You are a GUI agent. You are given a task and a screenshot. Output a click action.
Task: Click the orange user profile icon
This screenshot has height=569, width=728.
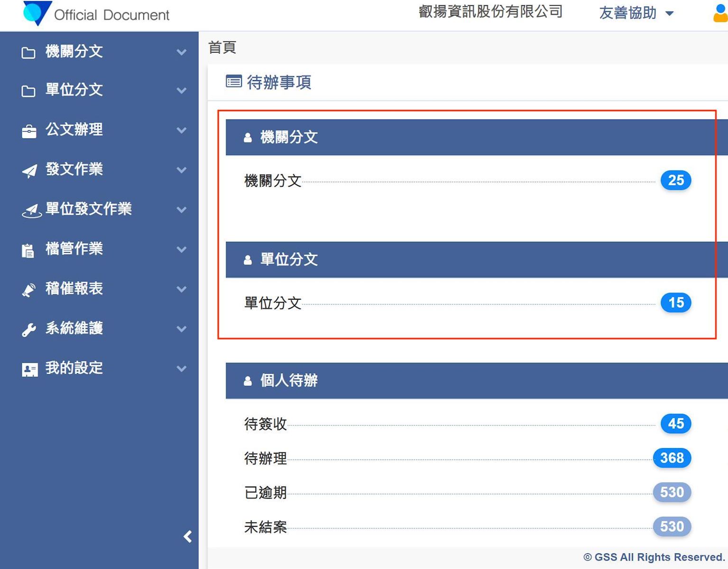[720, 13]
